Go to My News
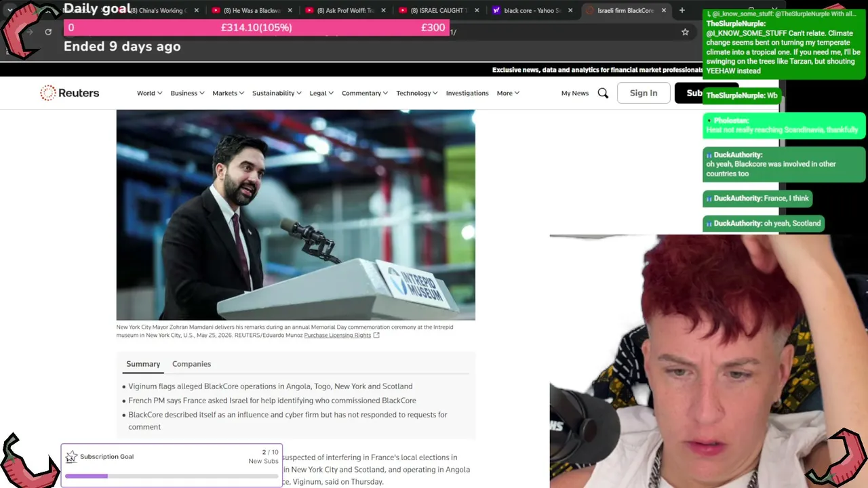This screenshot has width=868, height=488. [x=575, y=93]
